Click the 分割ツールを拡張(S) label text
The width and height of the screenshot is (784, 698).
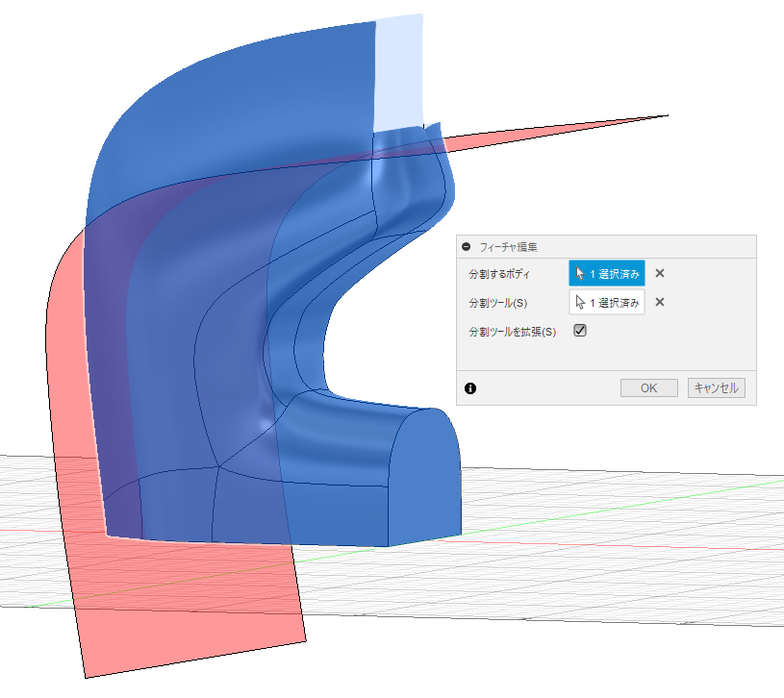(x=513, y=332)
